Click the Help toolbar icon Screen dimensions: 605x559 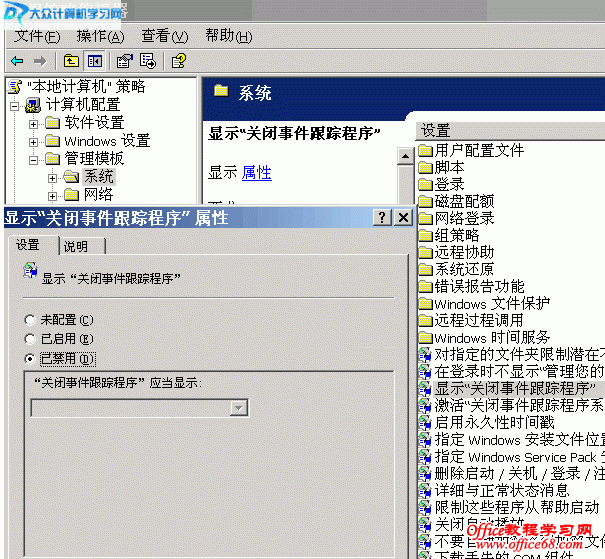(x=179, y=61)
